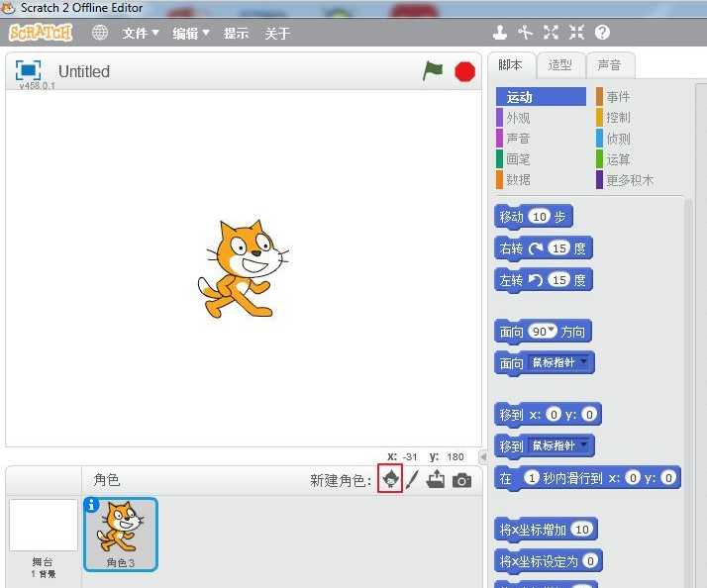Stop the project with the red stop button
This screenshot has width=707, height=588.
464,71
